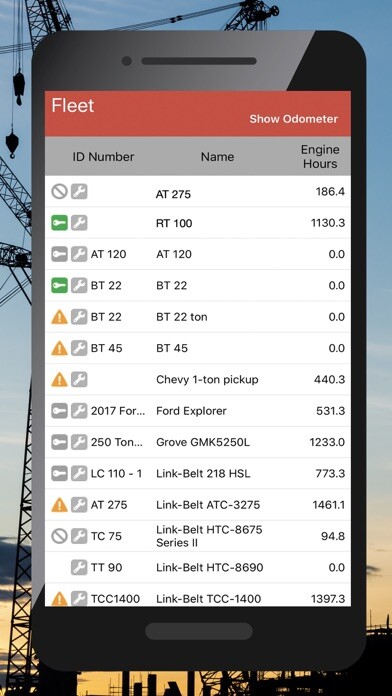This screenshot has width=392, height=696.
Task: Click wrench icon in Grove GMK5250L row
Action: pos(79,442)
